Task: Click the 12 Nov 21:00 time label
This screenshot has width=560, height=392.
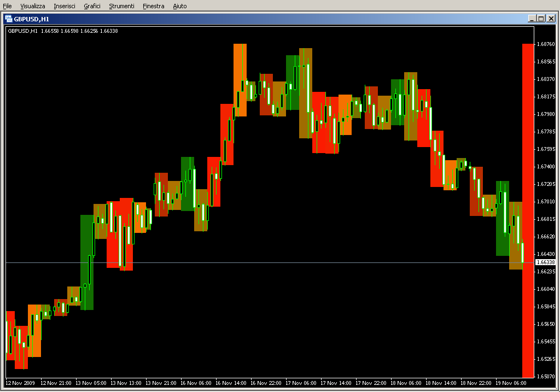Action: pyautogui.click(x=56, y=383)
